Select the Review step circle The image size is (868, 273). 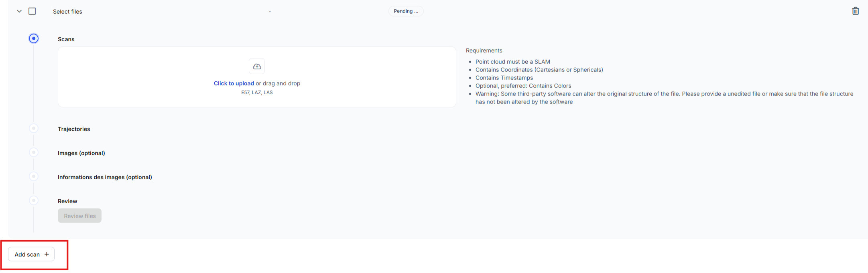(x=34, y=200)
